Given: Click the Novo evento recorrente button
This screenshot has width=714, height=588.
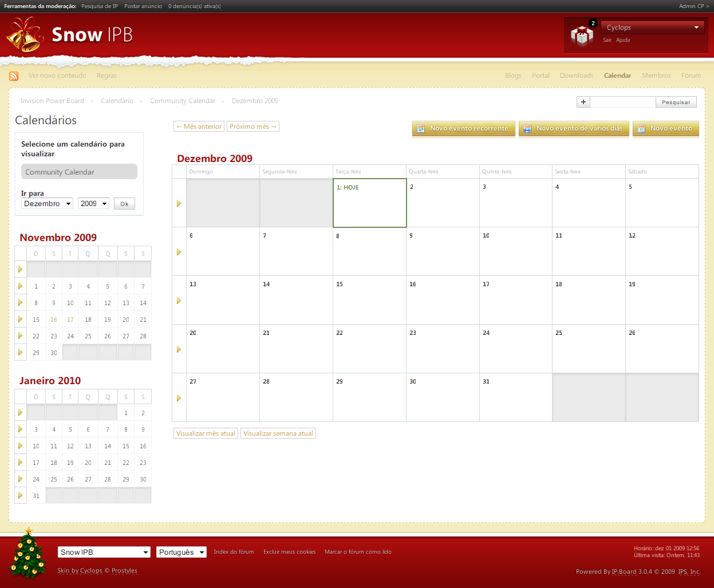Looking at the screenshot, I should [463, 129].
